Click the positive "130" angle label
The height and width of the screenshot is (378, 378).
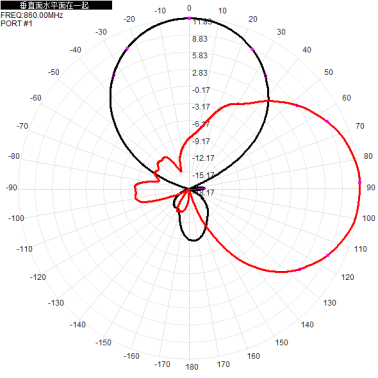point(330,303)
